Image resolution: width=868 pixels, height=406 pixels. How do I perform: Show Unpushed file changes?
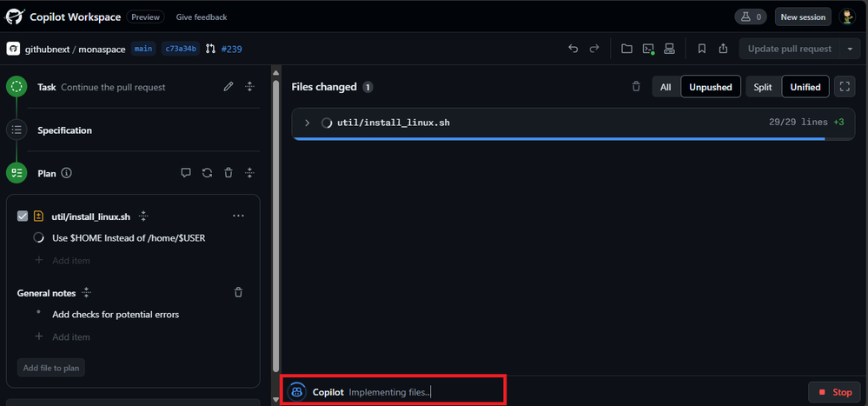tap(710, 87)
